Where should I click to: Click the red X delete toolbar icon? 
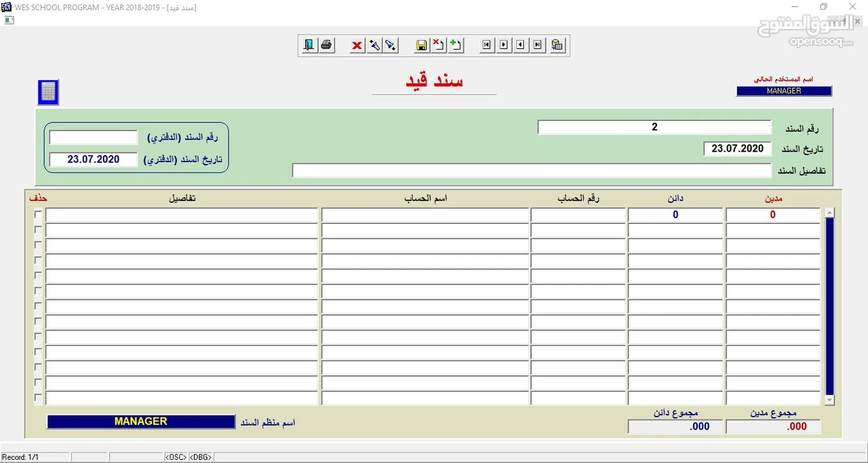click(357, 45)
